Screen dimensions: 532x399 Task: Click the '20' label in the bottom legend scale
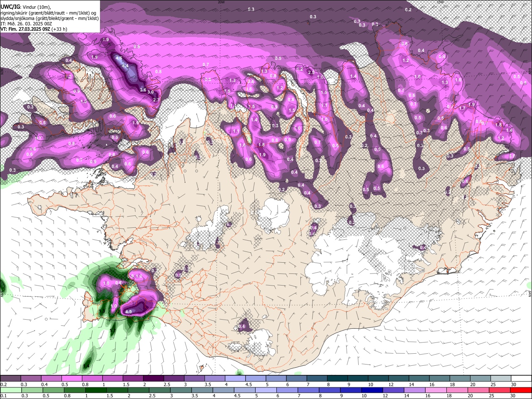470,396
